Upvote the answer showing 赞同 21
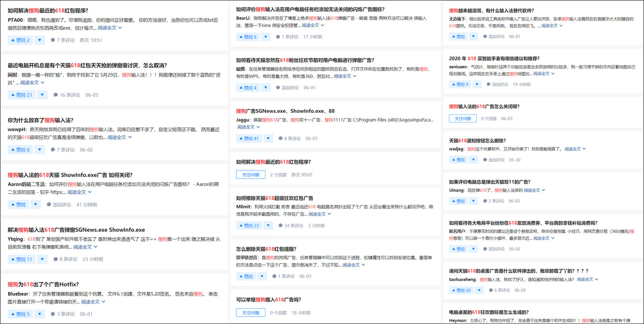The image size is (644, 324). [x=21, y=95]
